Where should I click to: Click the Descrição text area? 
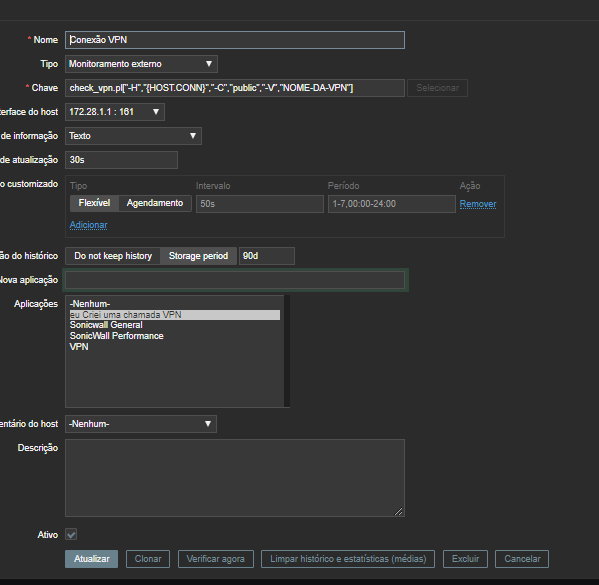click(x=235, y=478)
